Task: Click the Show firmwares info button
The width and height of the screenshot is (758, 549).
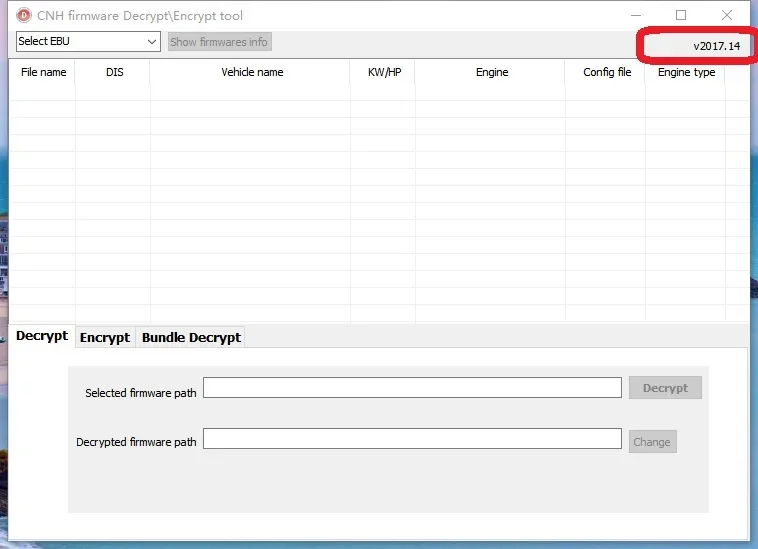Action: [x=219, y=42]
